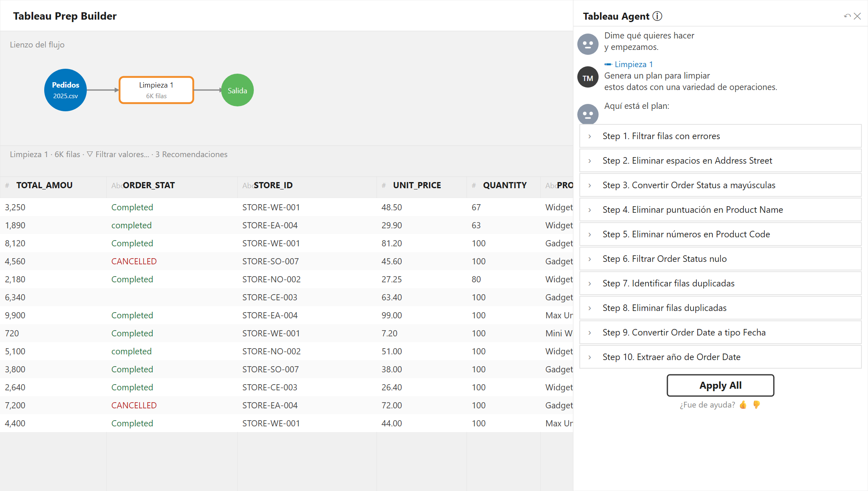Click CANCELLED in the 4,560 row

point(134,261)
